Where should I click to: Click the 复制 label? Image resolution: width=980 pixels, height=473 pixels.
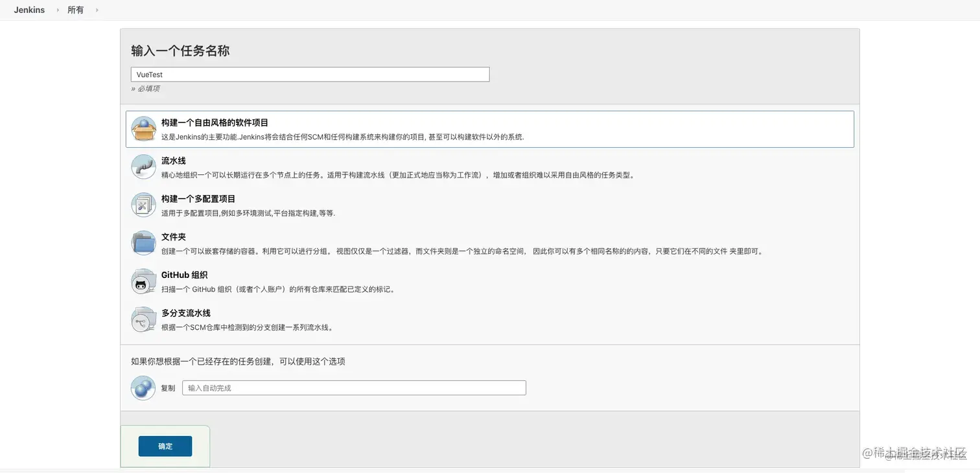(168, 388)
